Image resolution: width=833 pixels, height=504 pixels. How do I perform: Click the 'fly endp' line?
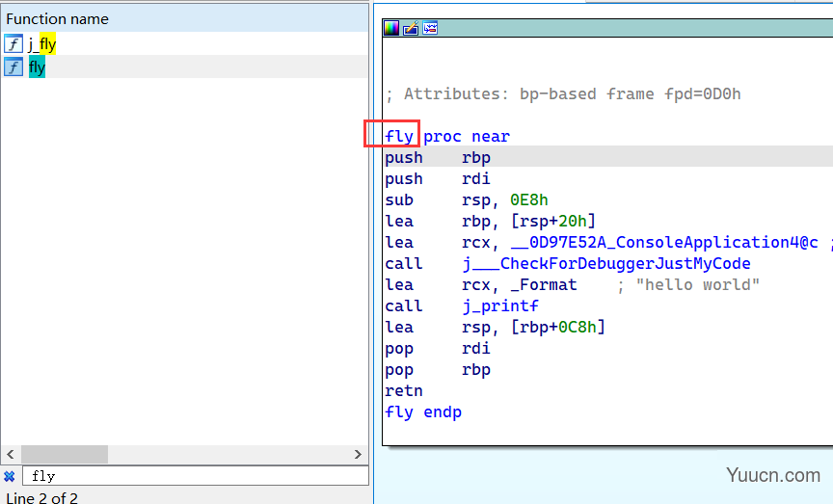(x=423, y=412)
